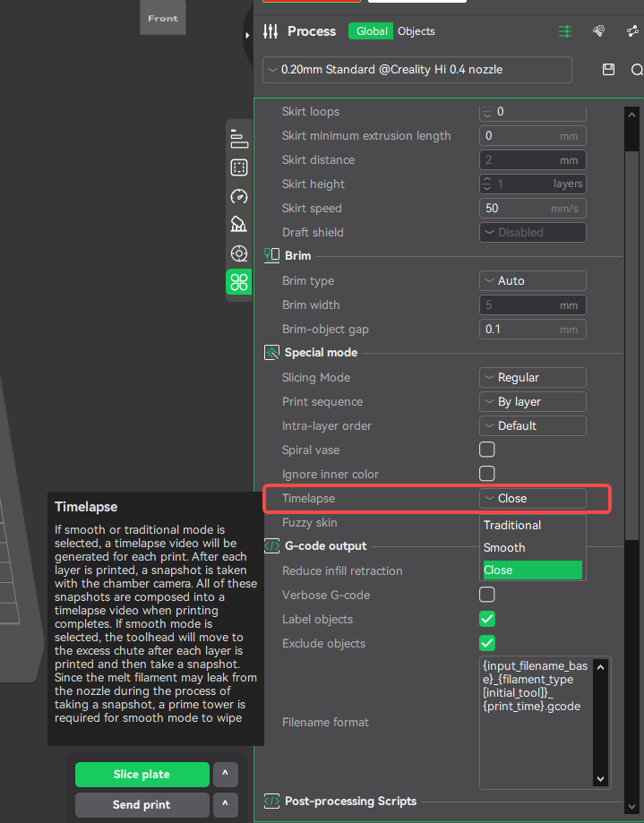The height and width of the screenshot is (823, 644).
Task: Click the save preset floppy disk icon
Action: click(x=609, y=70)
